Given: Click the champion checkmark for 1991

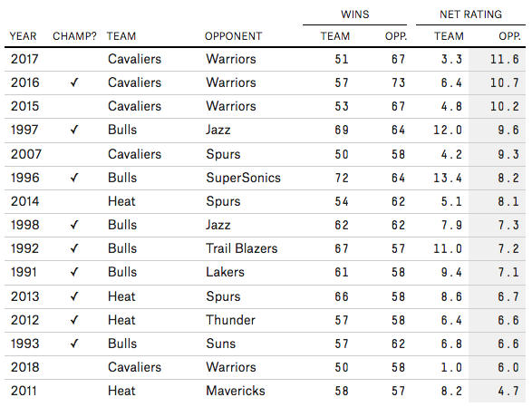Looking at the screenshot, I should click(x=74, y=272).
